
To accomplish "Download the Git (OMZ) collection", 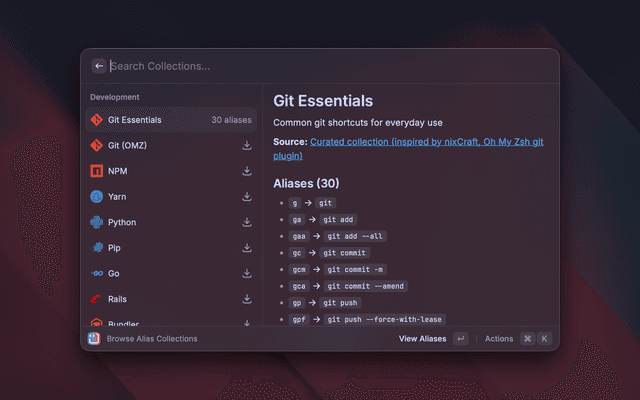I will pos(247,145).
